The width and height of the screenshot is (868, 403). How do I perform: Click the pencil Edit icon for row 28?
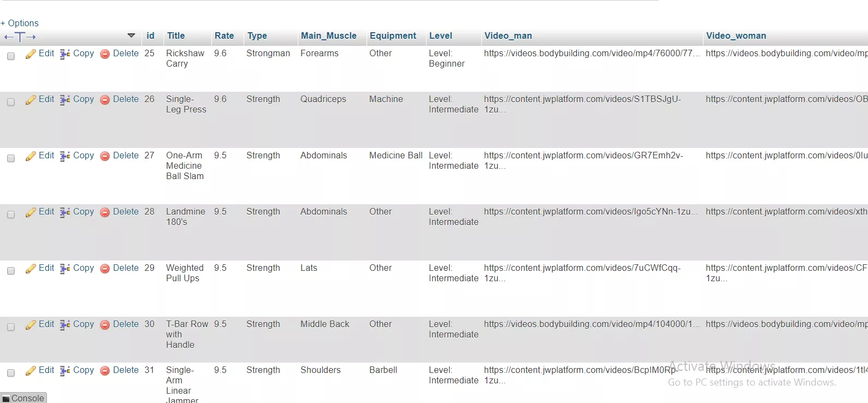(x=31, y=212)
